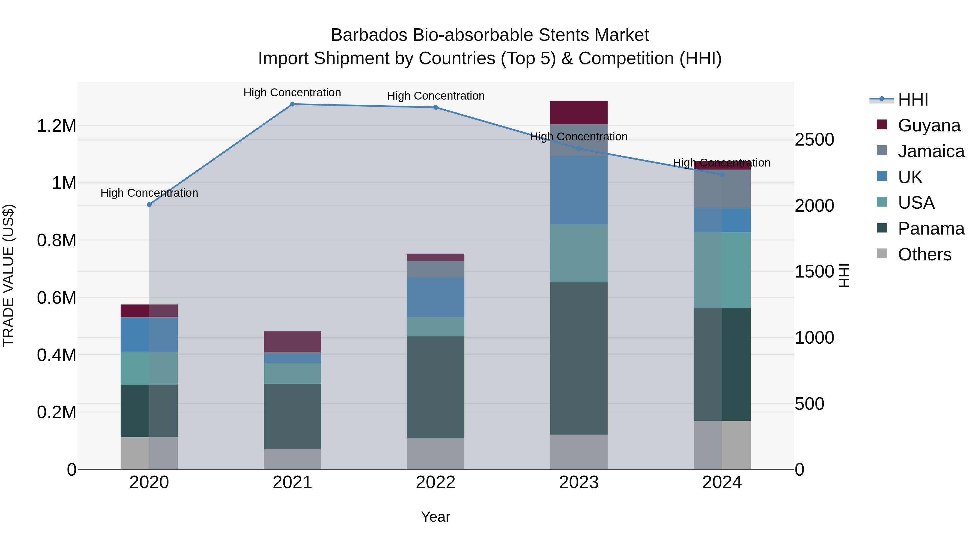Select the Guyana segment of the 2021 bar

[292, 342]
